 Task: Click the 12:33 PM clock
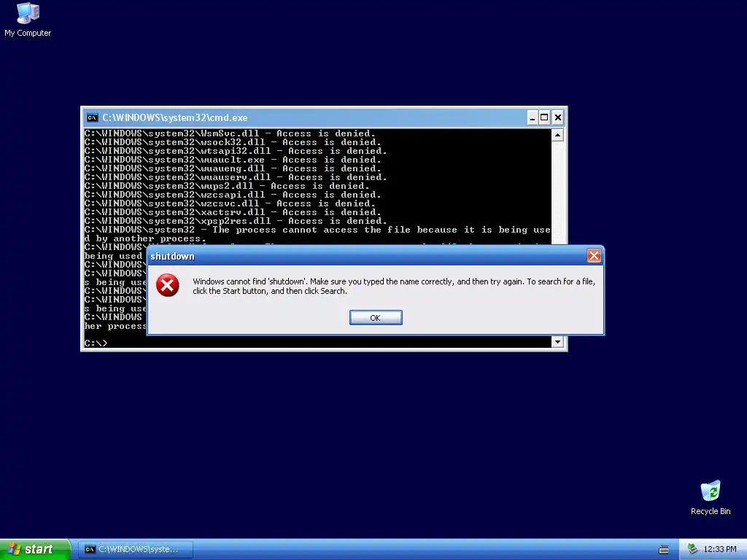pos(720,550)
